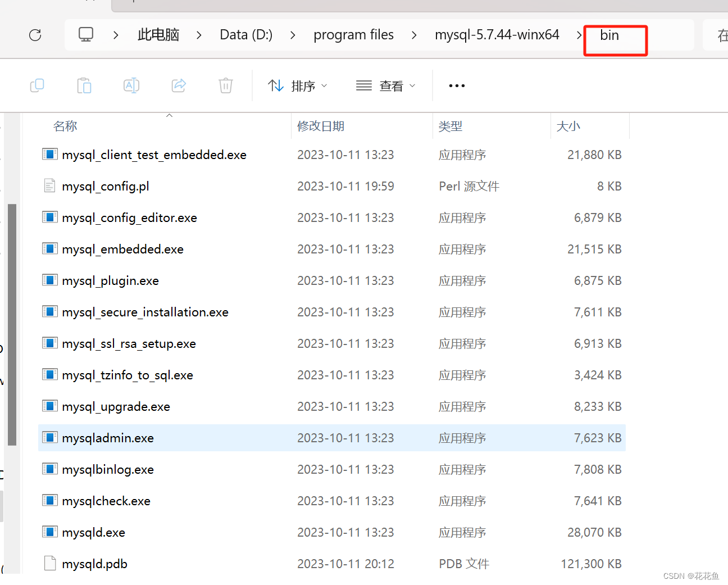Click the Paste icon in toolbar

(84, 85)
